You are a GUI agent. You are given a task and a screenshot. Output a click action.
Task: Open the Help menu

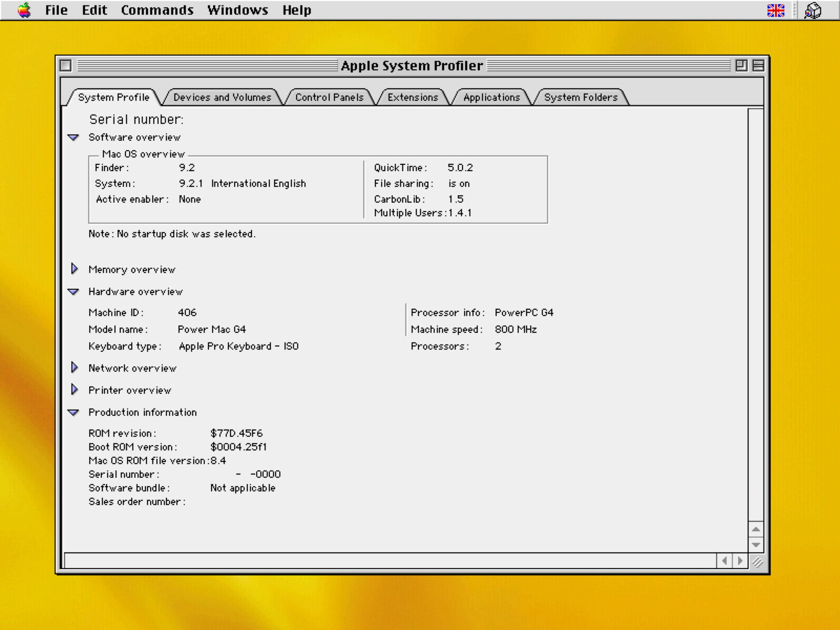pyautogui.click(x=297, y=10)
